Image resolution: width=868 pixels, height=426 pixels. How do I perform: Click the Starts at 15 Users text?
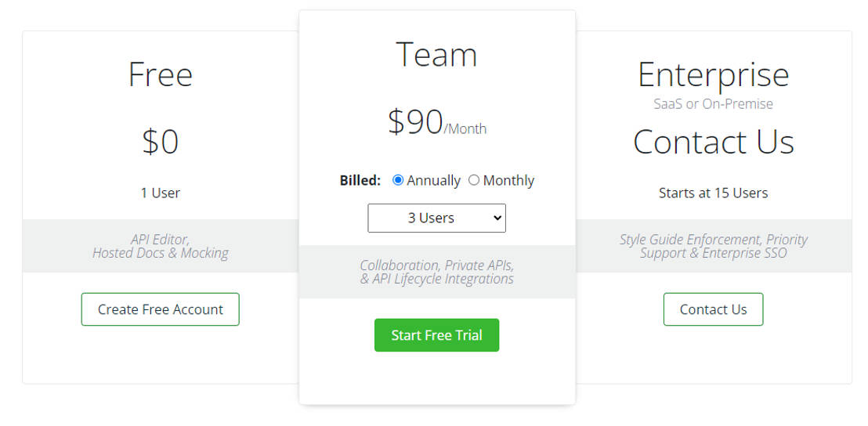713,193
